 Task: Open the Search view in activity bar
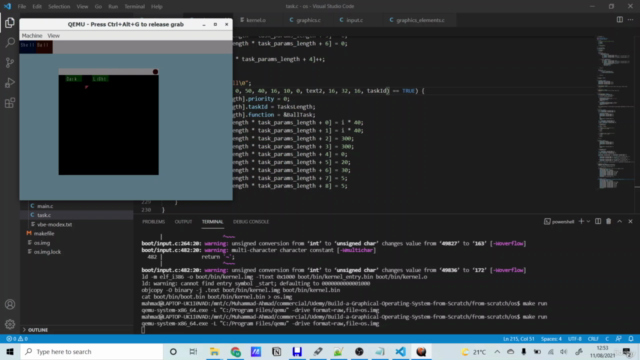[x=10, y=42]
